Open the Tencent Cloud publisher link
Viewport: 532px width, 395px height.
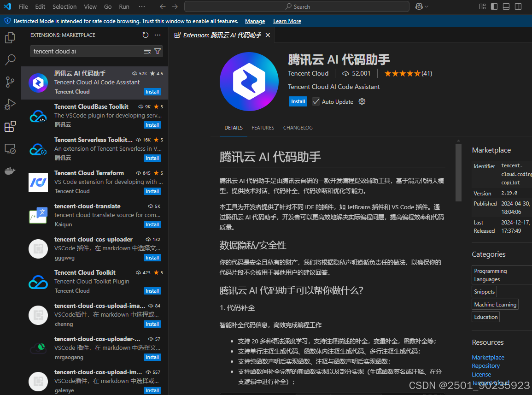(x=308, y=73)
